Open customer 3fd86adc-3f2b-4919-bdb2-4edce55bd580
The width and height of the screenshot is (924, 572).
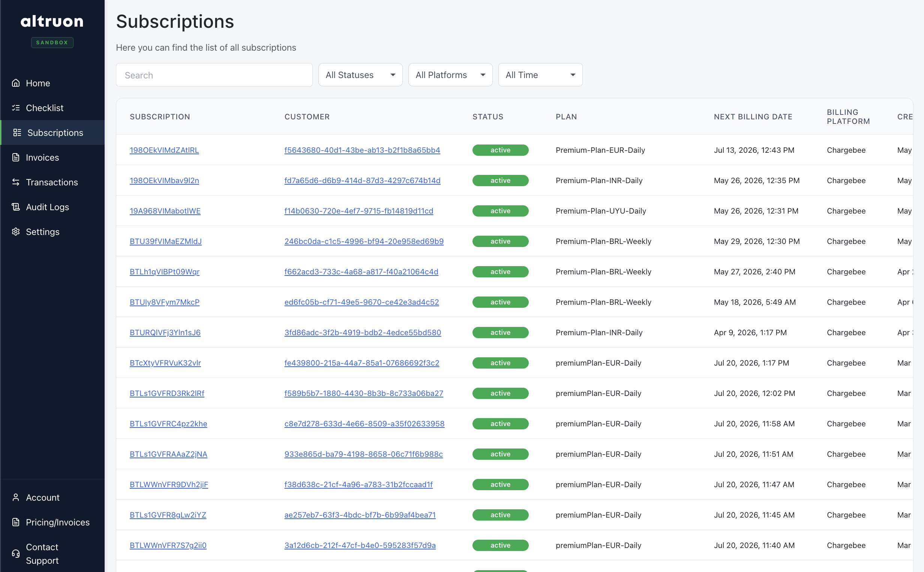363,333
